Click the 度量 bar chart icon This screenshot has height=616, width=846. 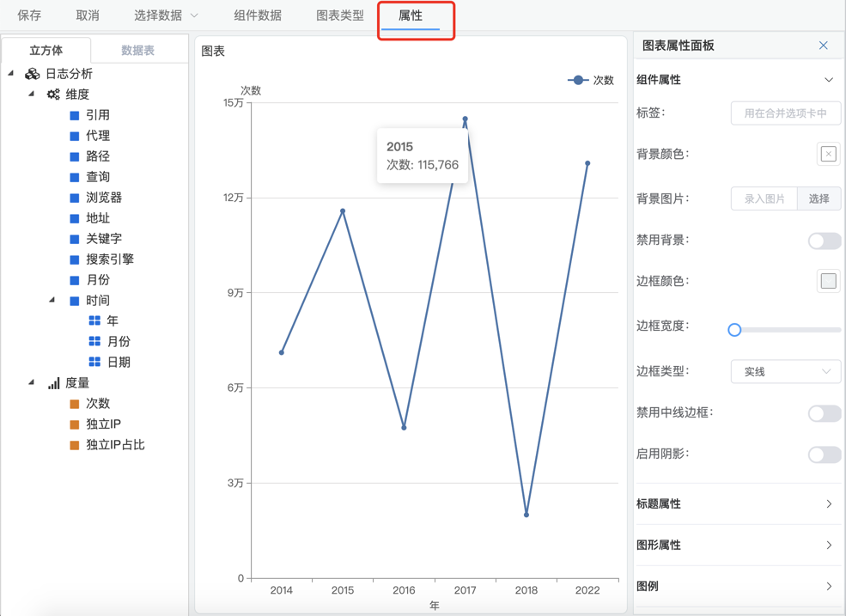click(x=53, y=383)
